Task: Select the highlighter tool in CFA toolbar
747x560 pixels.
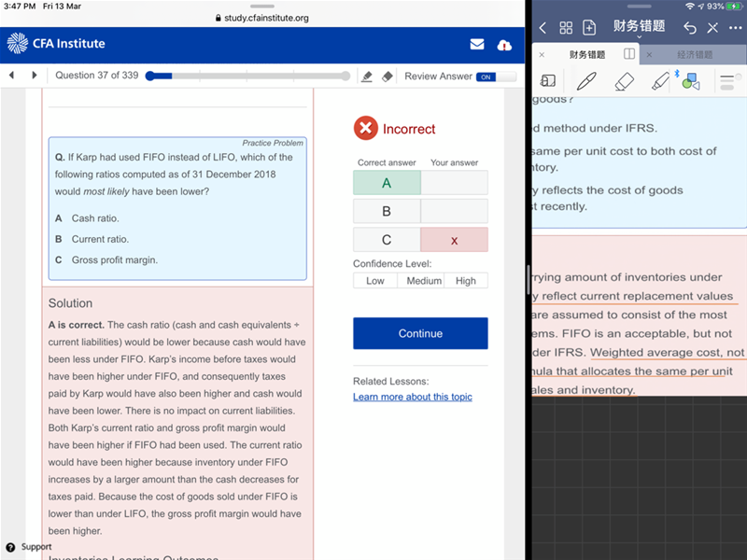Action: tap(367, 77)
